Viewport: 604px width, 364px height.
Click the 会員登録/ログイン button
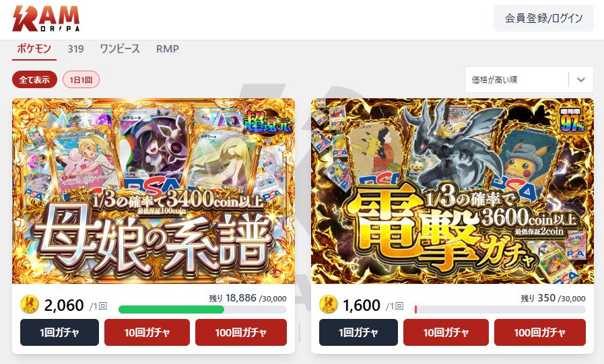tap(543, 18)
